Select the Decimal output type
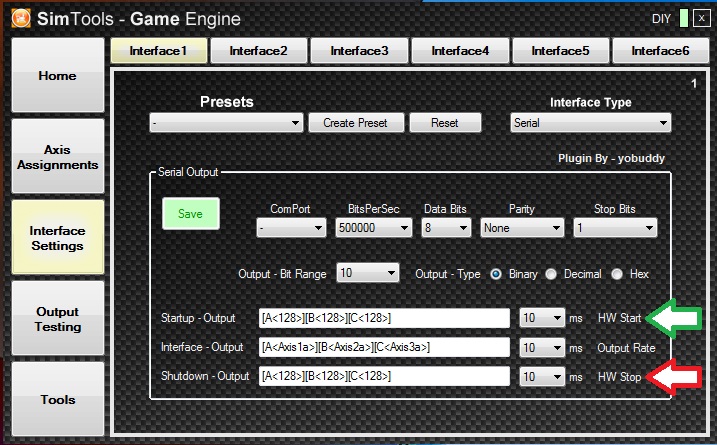 click(x=551, y=274)
